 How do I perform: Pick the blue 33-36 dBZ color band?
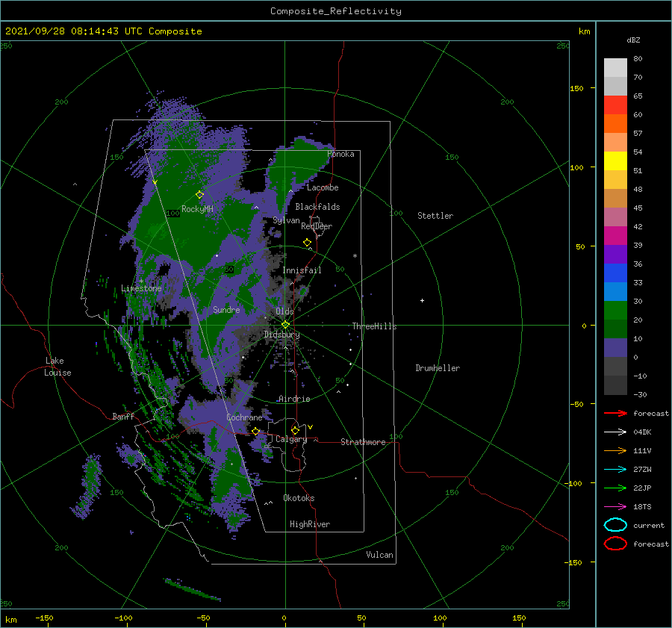click(x=615, y=273)
